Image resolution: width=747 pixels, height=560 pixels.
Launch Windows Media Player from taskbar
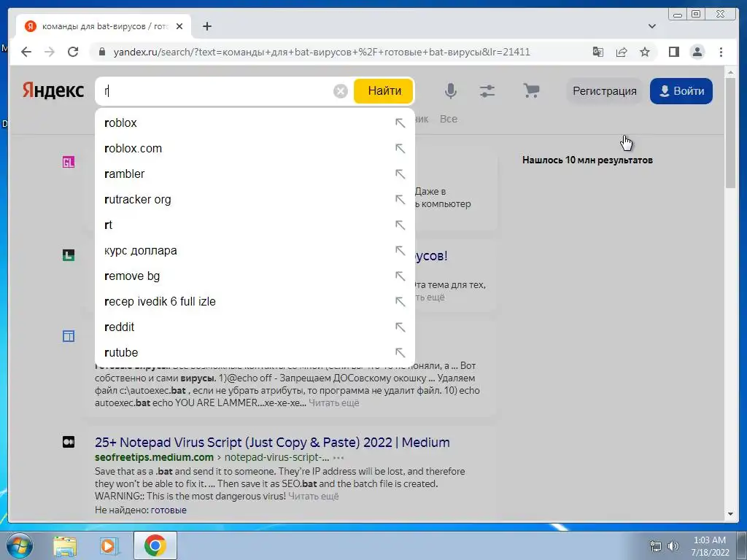[x=109, y=545]
